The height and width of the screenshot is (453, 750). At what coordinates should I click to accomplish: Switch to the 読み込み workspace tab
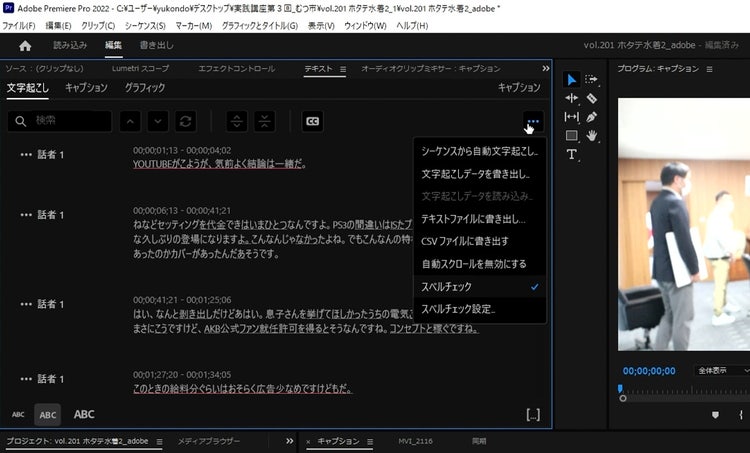click(x=70, y=45)
